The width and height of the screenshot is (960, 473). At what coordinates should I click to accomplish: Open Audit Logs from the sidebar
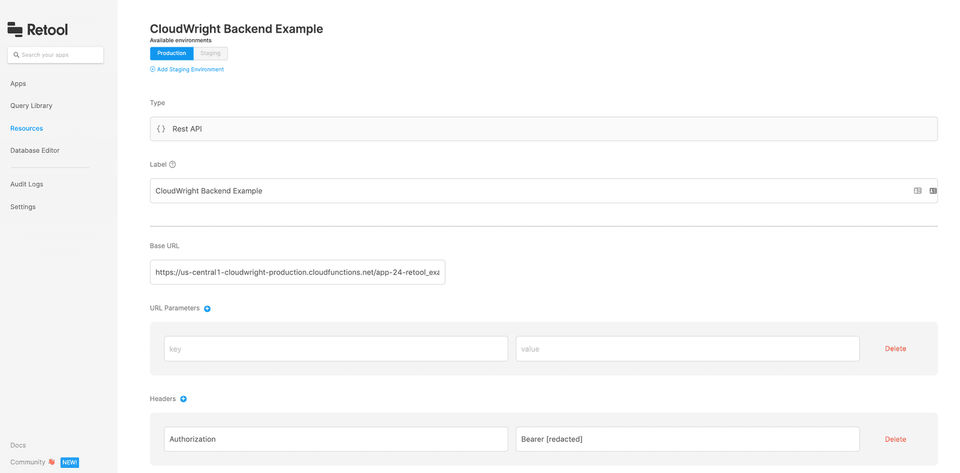tap(27, 184)
